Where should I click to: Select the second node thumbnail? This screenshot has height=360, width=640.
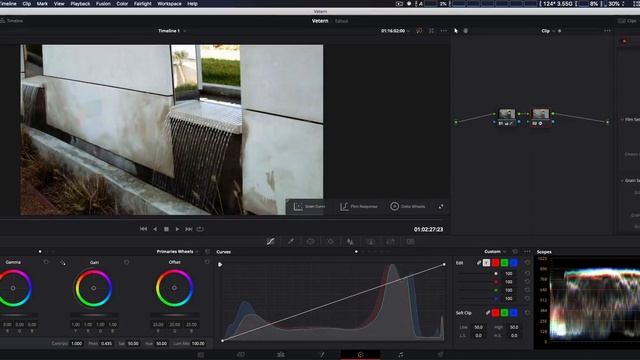[540, 114]
